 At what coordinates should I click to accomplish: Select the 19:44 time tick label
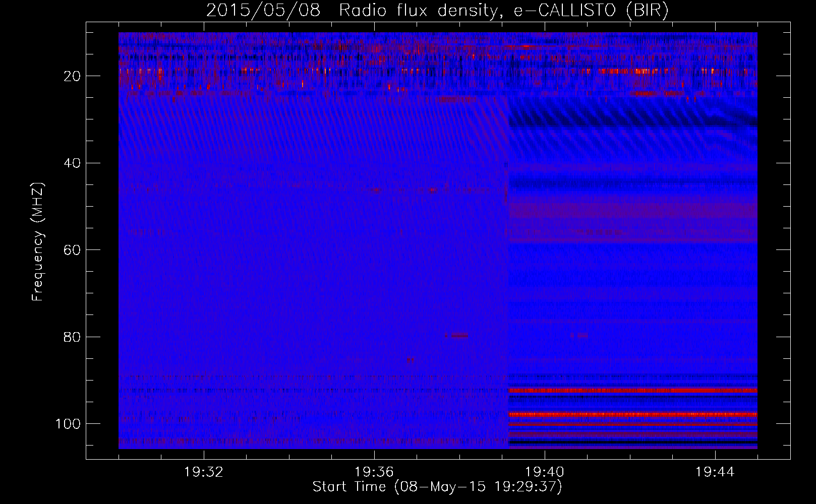tap(715, 472)
